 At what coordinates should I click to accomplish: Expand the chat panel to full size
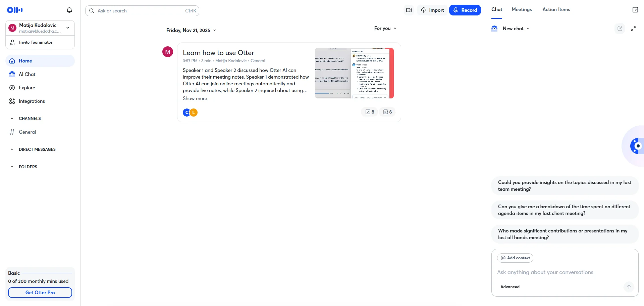coord(633,29)
